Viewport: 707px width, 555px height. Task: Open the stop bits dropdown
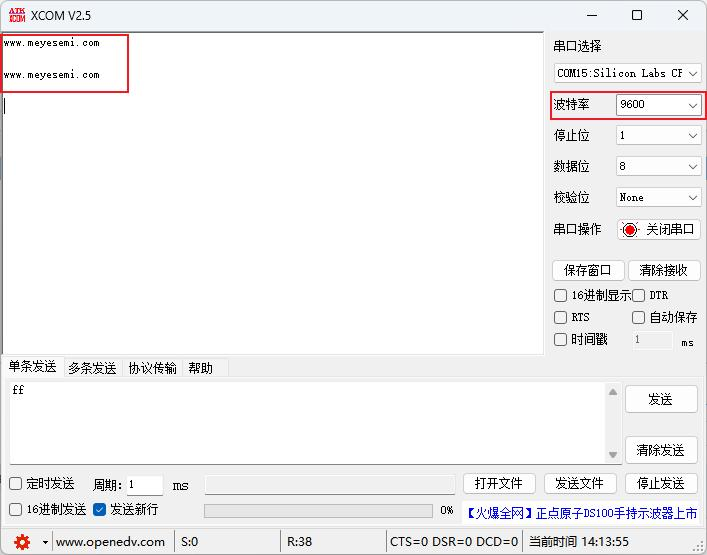pos(658,135)
